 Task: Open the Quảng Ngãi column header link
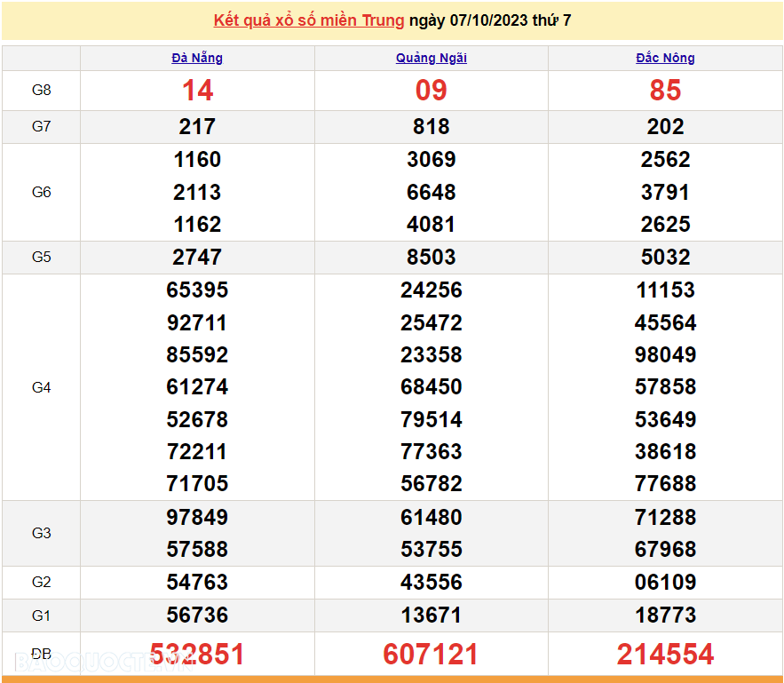pos(431,58)
